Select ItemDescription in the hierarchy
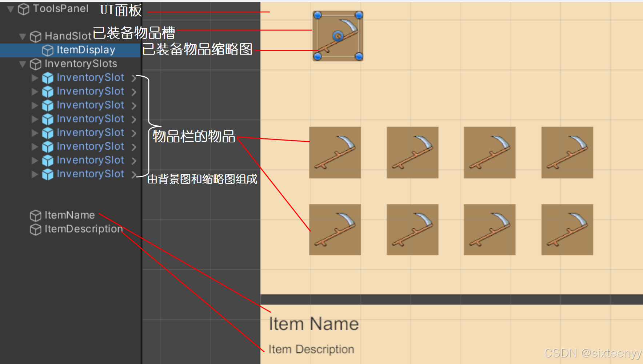The image size is (643, 364). pyautogui.click(x=83, y=229)
